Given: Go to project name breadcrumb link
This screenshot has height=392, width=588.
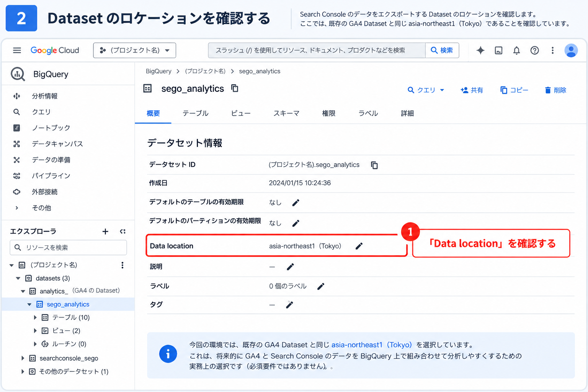Looking at the screenshot, I should tap(205, 71).
